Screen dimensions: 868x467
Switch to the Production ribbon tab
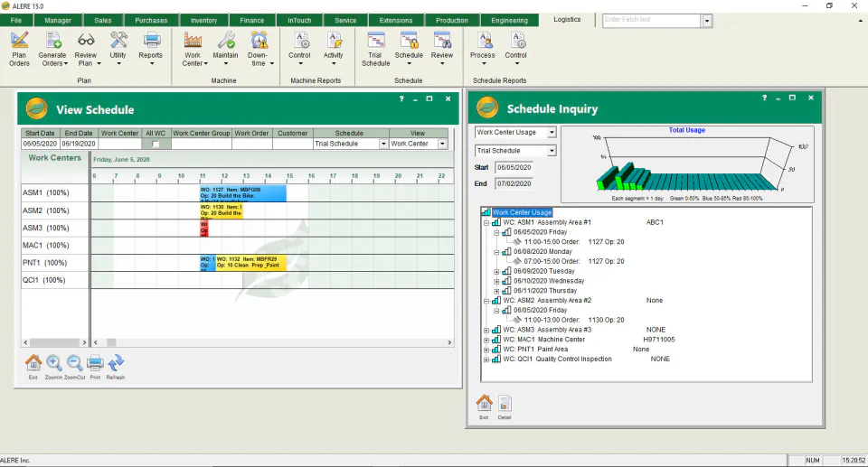452,21
